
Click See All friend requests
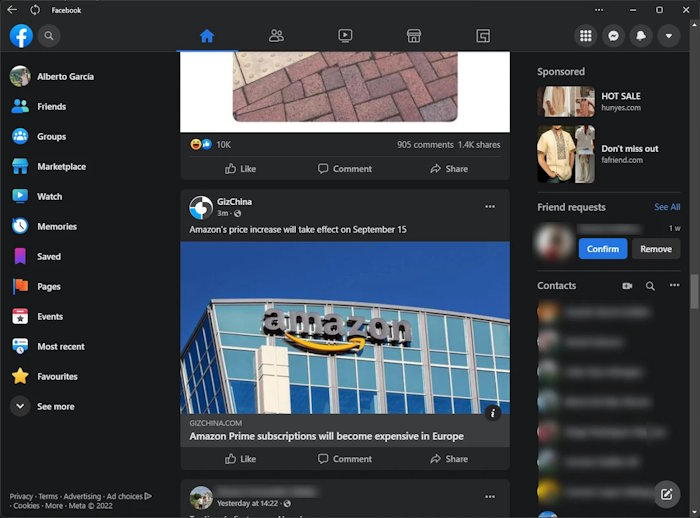pyautogui.click(x=667, y=207)
